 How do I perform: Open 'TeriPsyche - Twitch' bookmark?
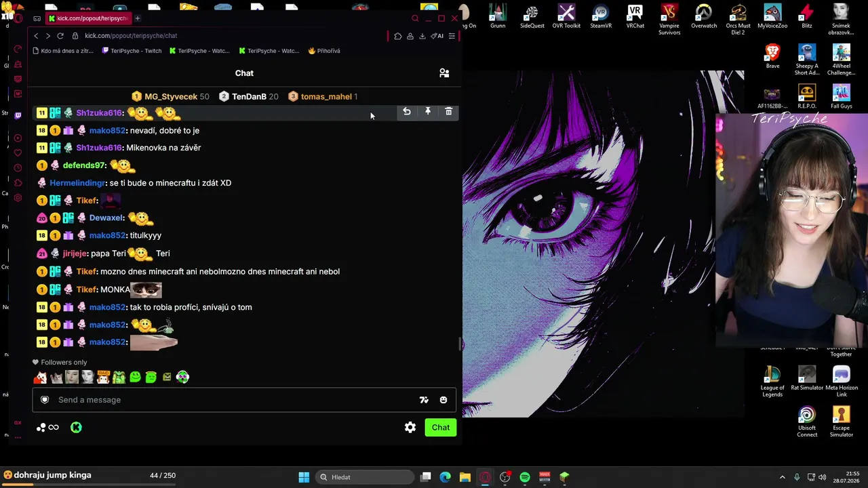[132, 51]
